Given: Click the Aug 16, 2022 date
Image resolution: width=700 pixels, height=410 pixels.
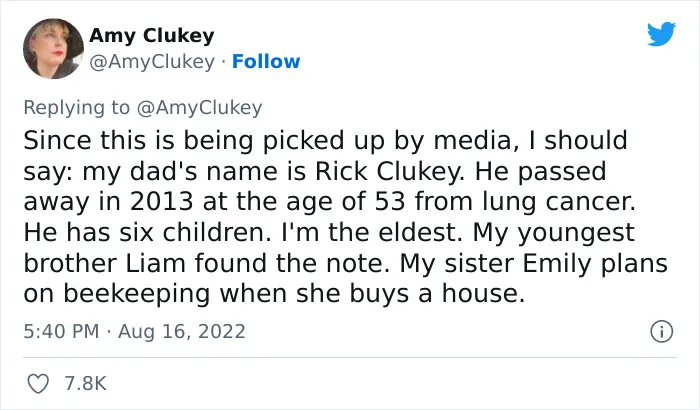Looking at the screenshot, I should [182, 332].
